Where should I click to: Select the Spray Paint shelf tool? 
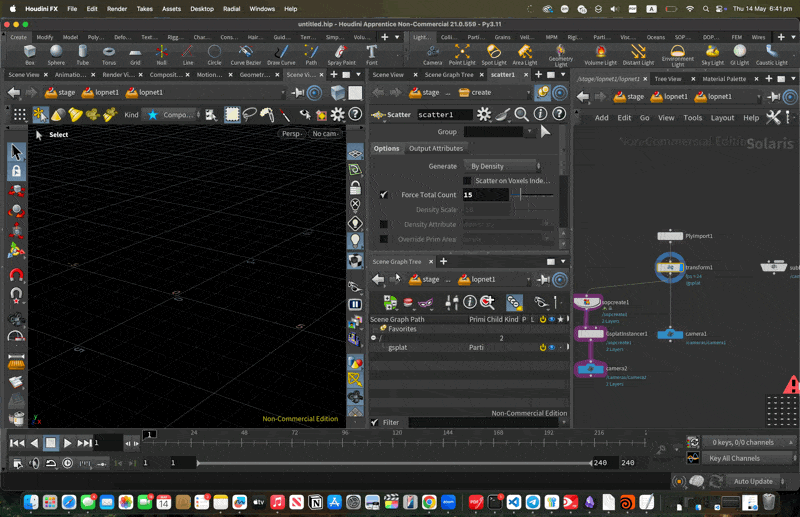pos(341,54)
